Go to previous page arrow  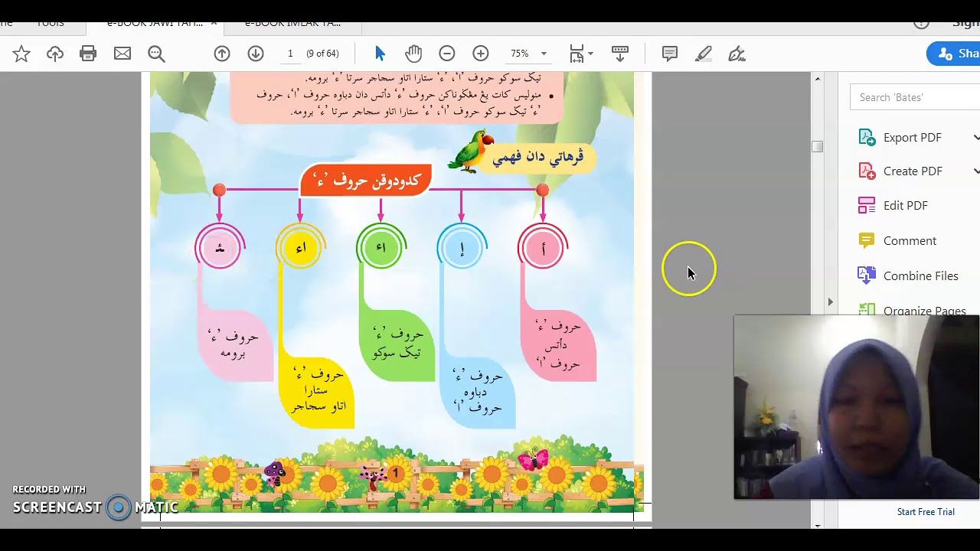[x=222, y=54]
